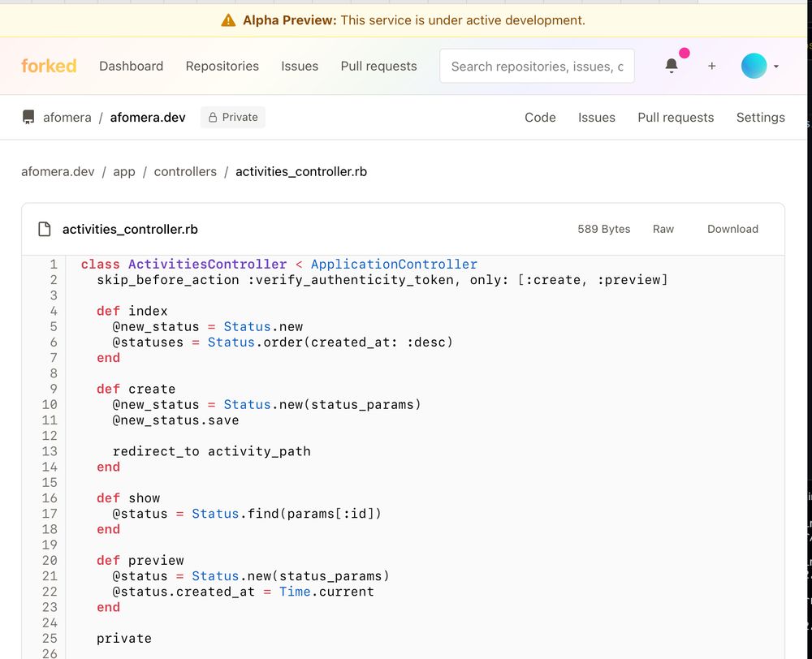This screenshot has width=812, height=659.
Task: Click the 589 Bytes file size text
Action: (604, 229)
